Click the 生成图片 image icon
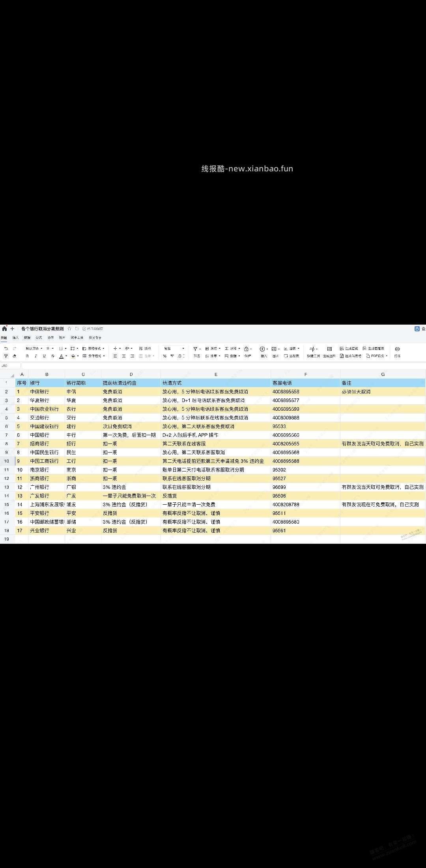This screenshot has height=868, width=426. coord(330,349)
